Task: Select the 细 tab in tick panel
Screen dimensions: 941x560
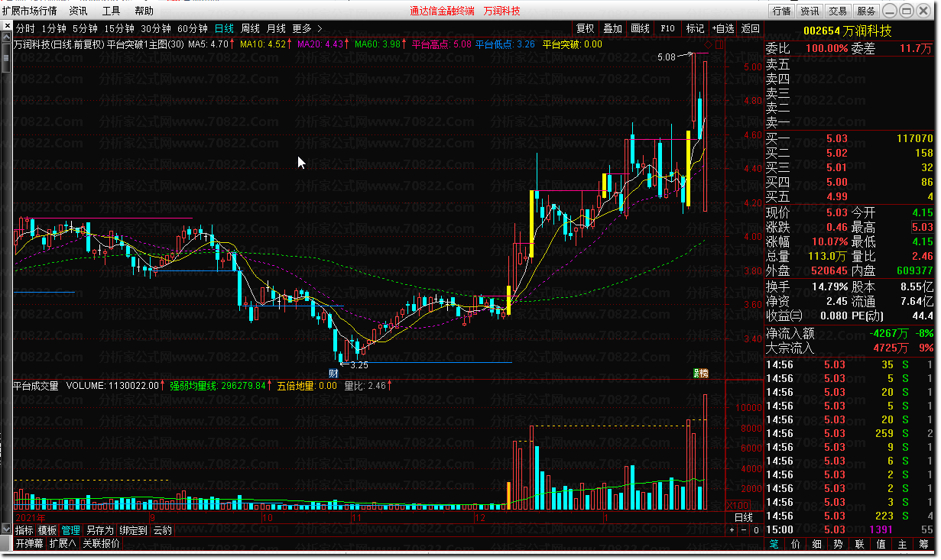Action: 817,544
